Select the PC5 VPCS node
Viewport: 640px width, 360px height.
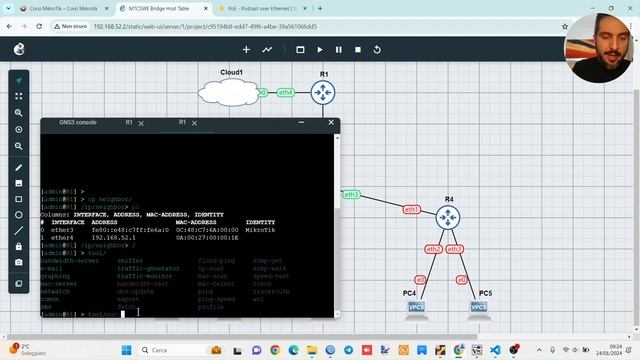point(479,307)
